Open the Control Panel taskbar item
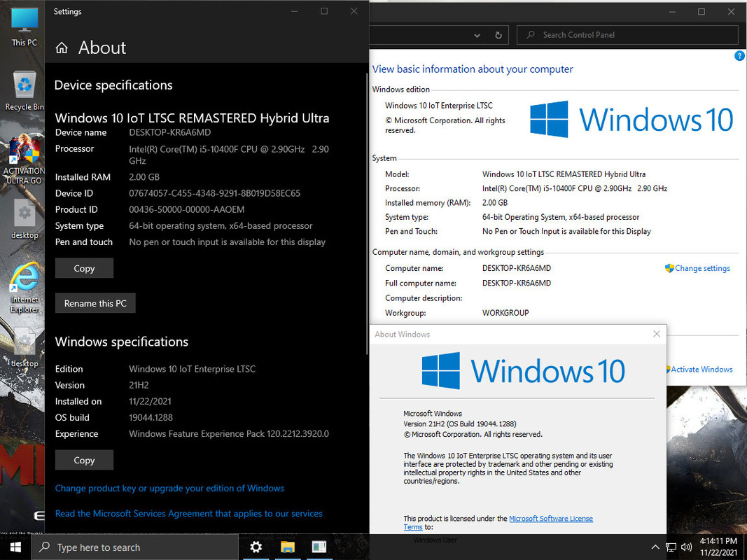This screenshot has width=747, height=560. pyautogui.click(x=319, y=547)
